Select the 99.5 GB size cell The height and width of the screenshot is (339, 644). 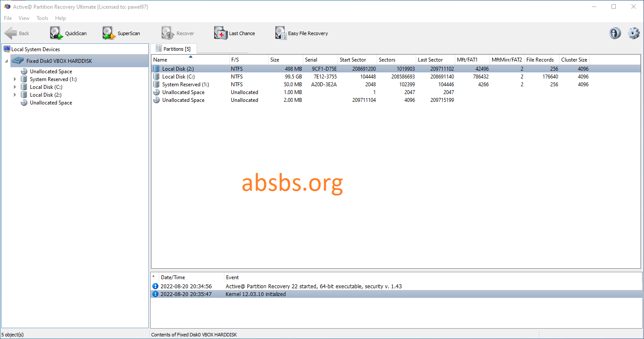point(292,77)
